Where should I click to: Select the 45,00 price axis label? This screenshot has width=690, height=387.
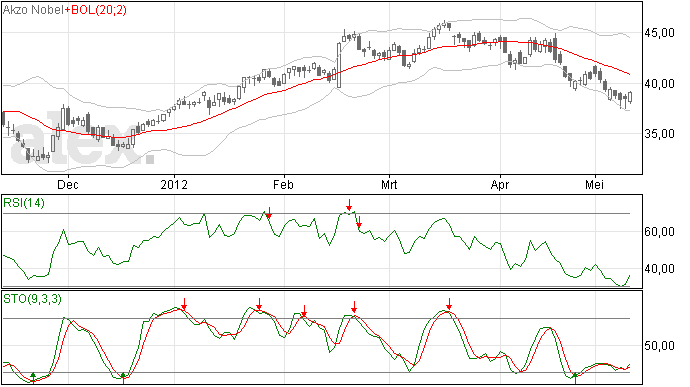660,33
